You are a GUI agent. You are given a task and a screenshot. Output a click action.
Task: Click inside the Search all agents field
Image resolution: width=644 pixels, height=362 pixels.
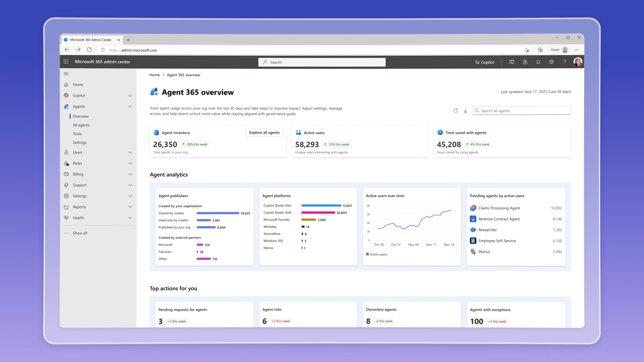point(521,111)
